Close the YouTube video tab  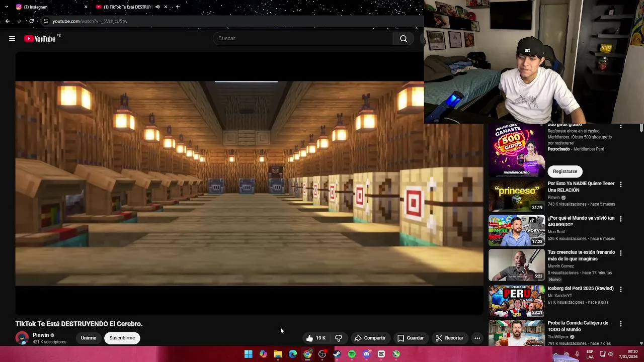[166, 7]
